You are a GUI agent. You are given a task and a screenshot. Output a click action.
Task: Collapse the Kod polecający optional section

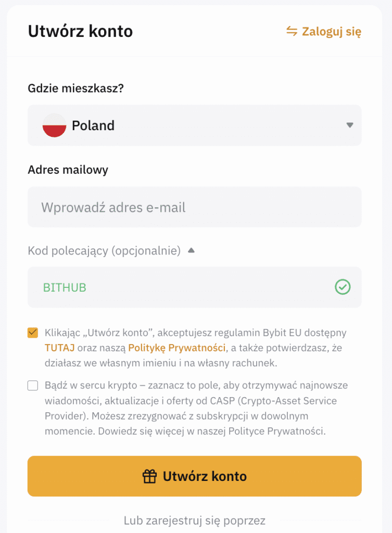coord(191,250)
